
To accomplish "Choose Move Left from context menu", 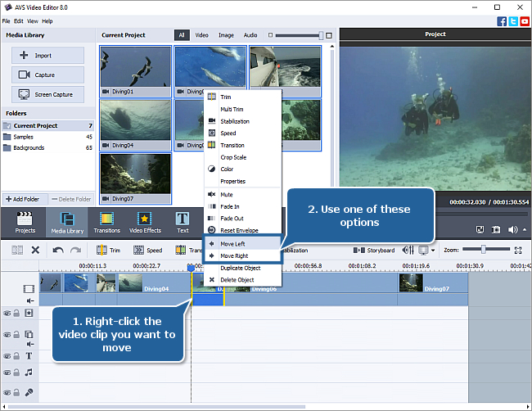I will (x=242, y=244).
